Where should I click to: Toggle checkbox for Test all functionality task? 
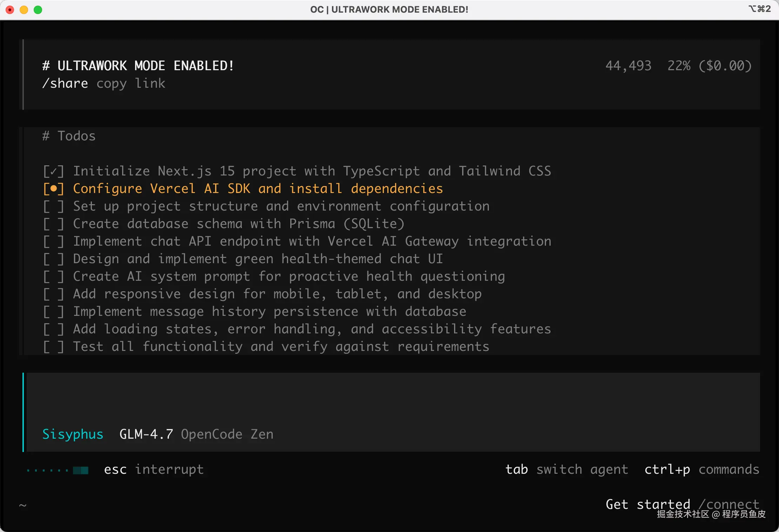[x=53, y=347]
